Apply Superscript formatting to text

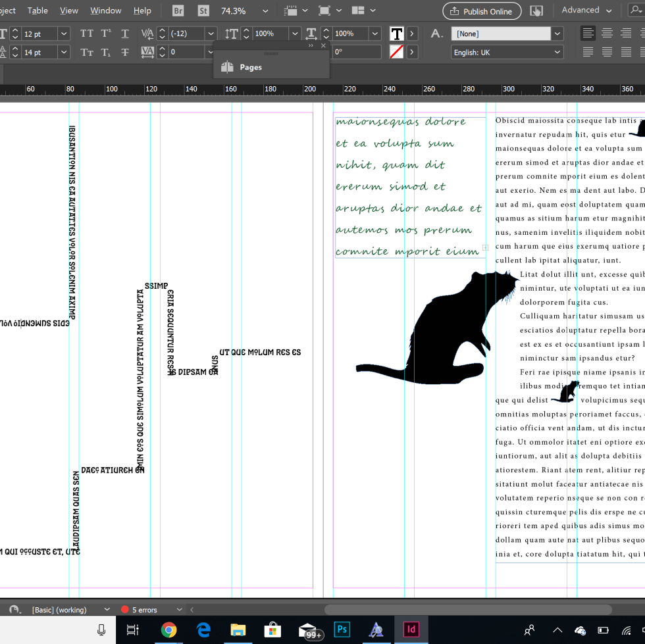click(x=106, y=34)
